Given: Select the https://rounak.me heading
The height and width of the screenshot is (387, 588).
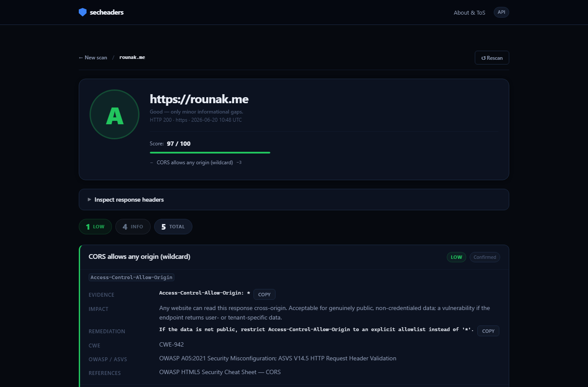Looking at the screenshot, I should click(199, 99).
